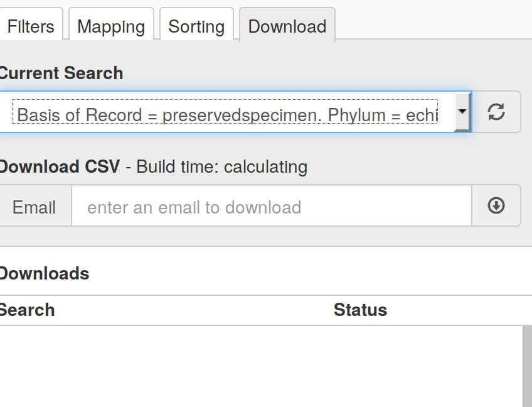Expand the Current Search dropdown arrow
532x407 pixels.
coord(462,111)
